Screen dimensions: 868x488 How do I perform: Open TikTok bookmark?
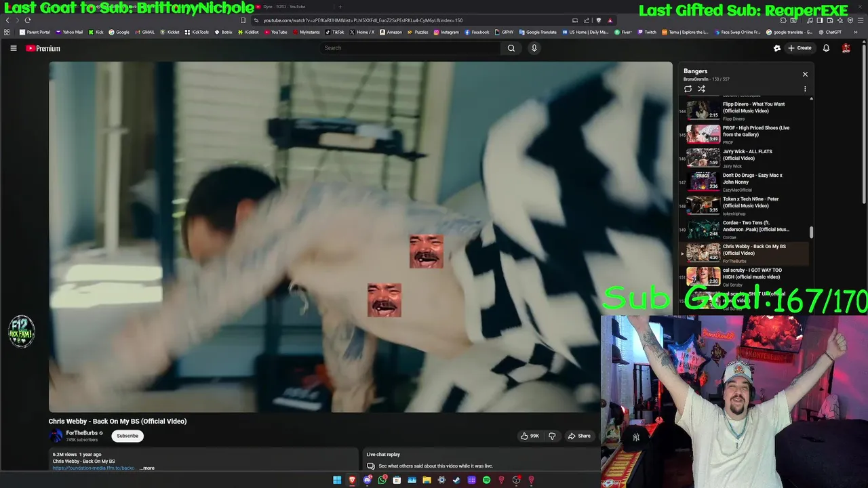(335, 32)
